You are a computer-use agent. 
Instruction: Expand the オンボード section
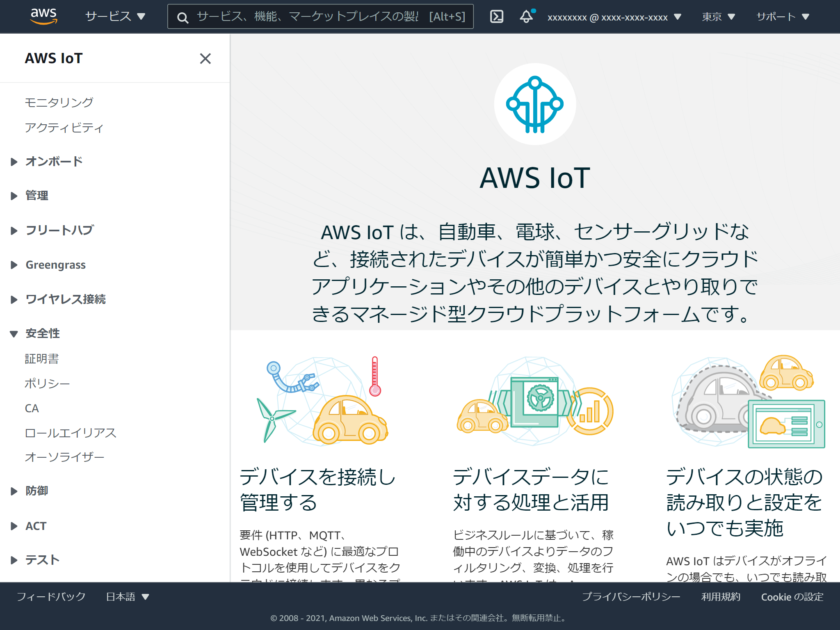(x=53, y=162)
